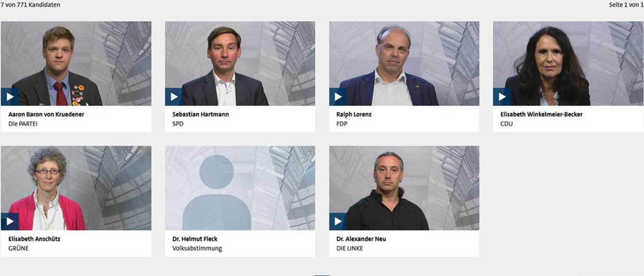Open Dr. Helmut Fleck name link
644x276 pixels.
point(195,239)
